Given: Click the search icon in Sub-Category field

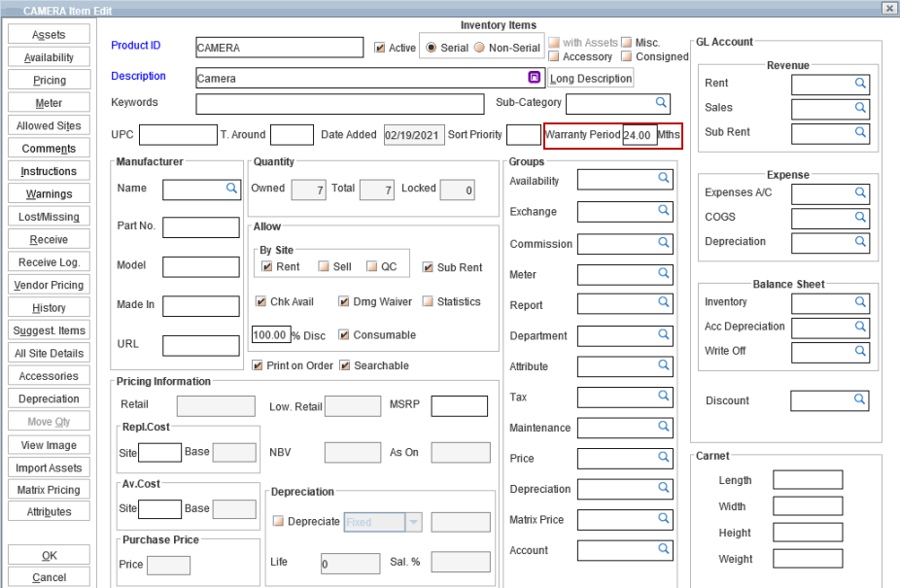Looking at the screenshot, I should pyautogui.click(x=661, y=102).
